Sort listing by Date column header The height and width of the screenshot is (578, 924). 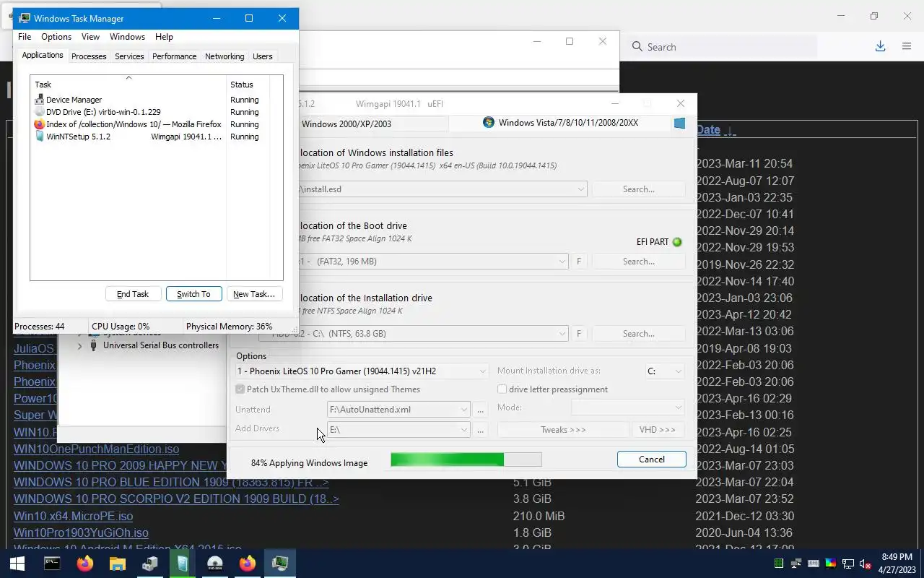pos(708,130)
